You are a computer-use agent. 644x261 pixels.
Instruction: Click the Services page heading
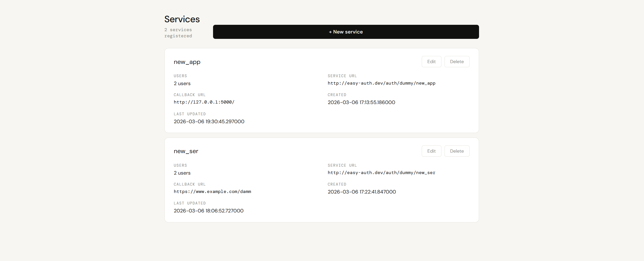coord(182,19)
